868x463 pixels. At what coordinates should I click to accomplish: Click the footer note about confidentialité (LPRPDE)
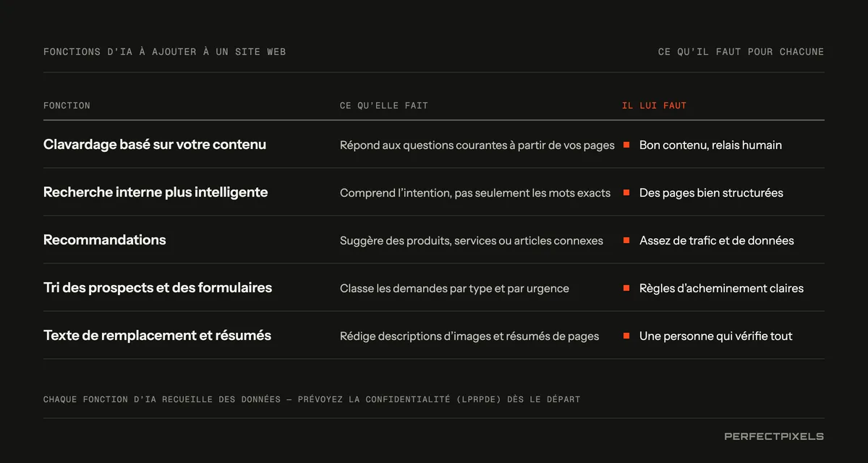312,399
